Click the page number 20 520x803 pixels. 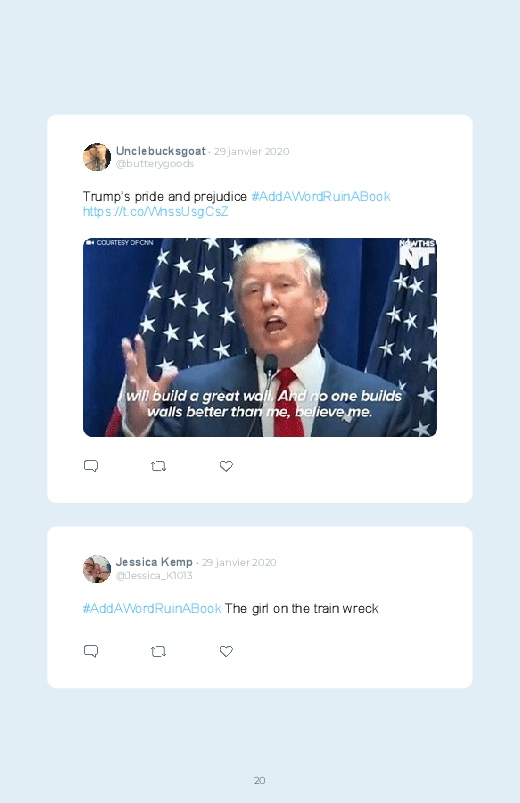click(260, 780)
